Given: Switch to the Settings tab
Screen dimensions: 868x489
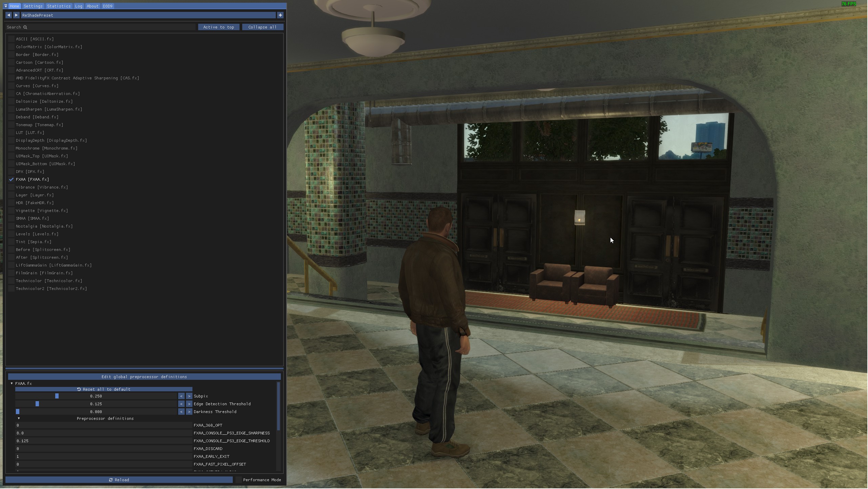Looking at the screenshot, I should click(33, 6).
